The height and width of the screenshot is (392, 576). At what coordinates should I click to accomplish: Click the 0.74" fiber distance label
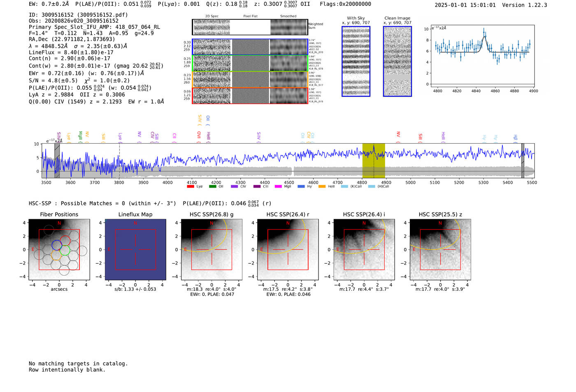coord(312,40)
